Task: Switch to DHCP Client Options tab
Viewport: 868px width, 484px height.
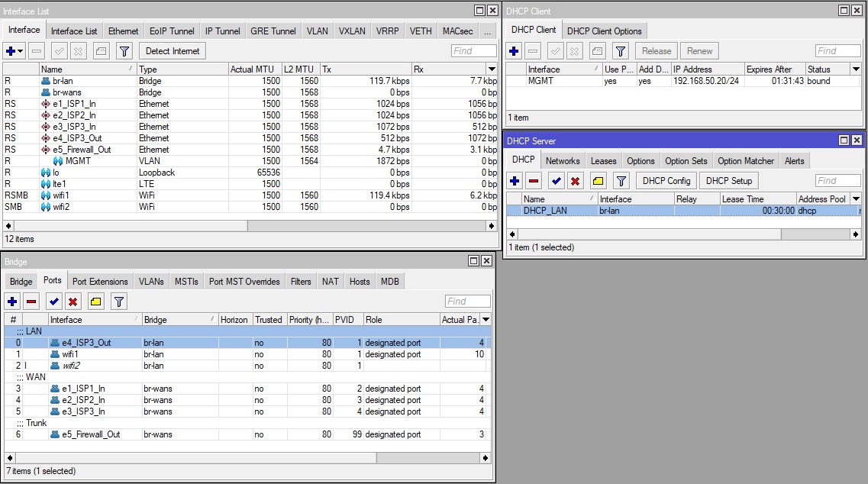Action: point(604,31)
